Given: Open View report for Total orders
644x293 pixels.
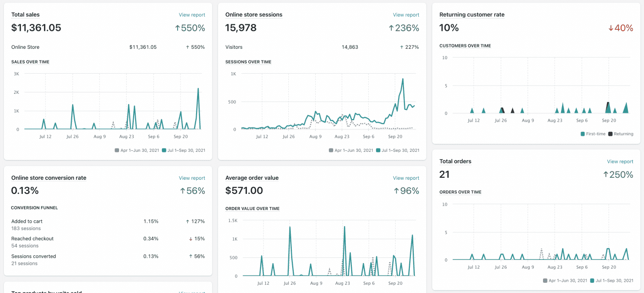Looking at the screenshot, I should click(x=620, y=162).
